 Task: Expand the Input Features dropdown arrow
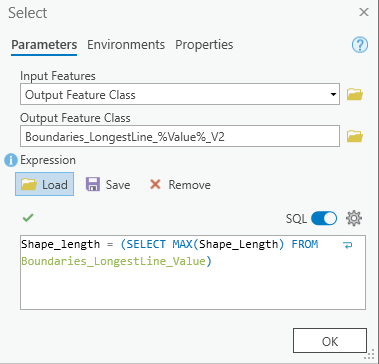[333, 95]
